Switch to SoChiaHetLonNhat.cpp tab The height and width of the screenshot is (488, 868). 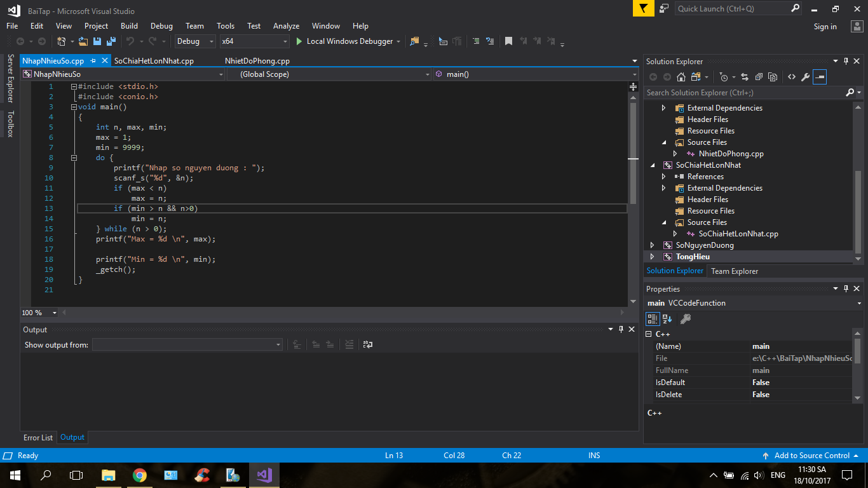[x=154, y=61]
